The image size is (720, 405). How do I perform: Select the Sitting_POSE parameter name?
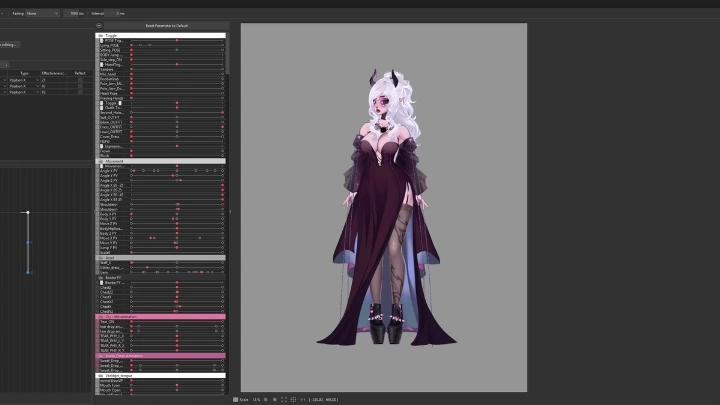110,50
